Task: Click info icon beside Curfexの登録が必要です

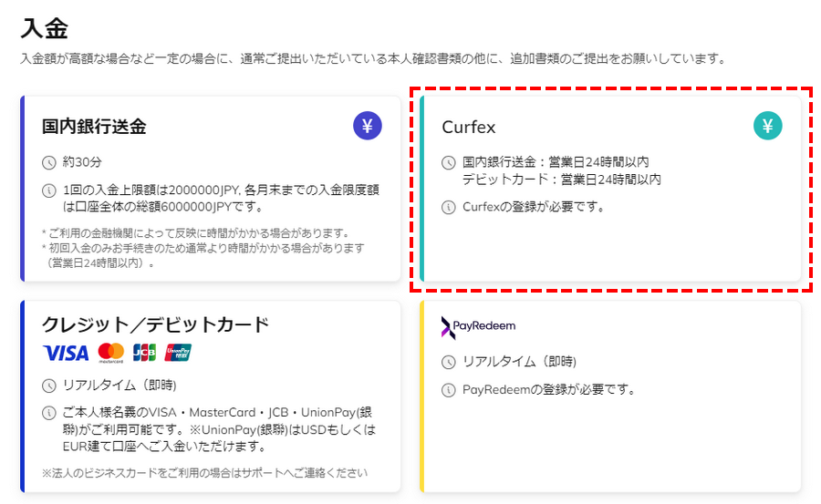Action: click(x=448, y=207)
